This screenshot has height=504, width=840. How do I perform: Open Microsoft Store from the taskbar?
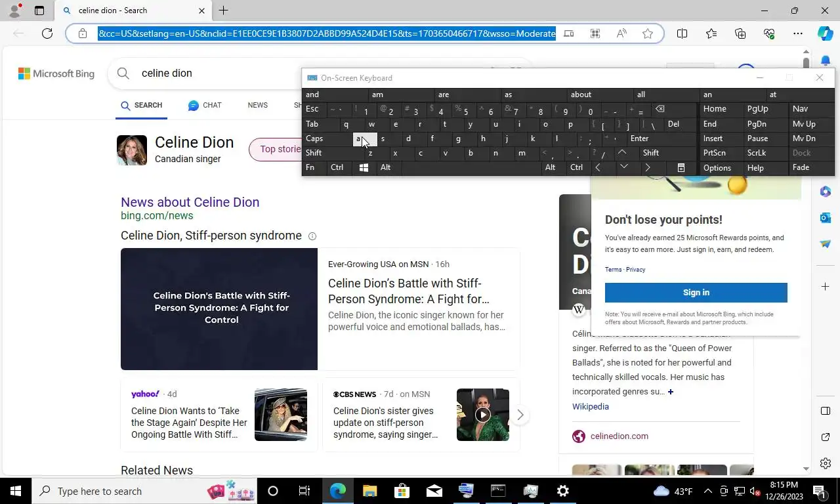tap(402, 491)
